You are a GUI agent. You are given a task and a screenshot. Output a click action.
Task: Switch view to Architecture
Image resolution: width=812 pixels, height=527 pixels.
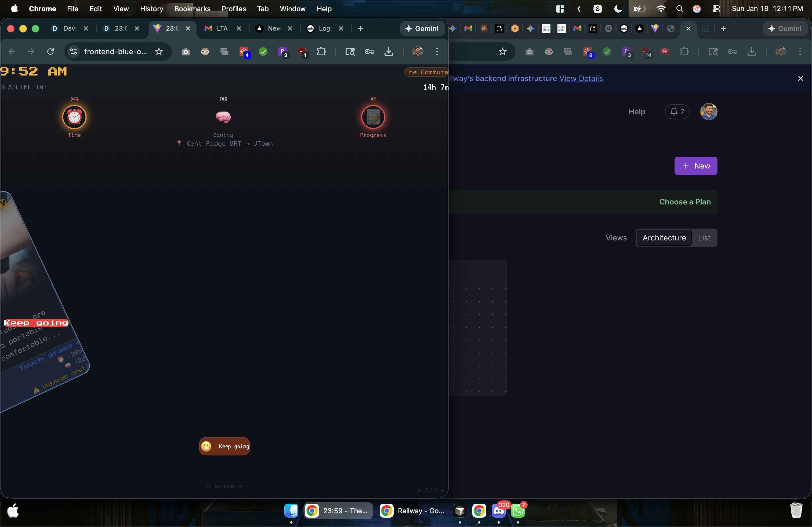(x=664, y=237)
